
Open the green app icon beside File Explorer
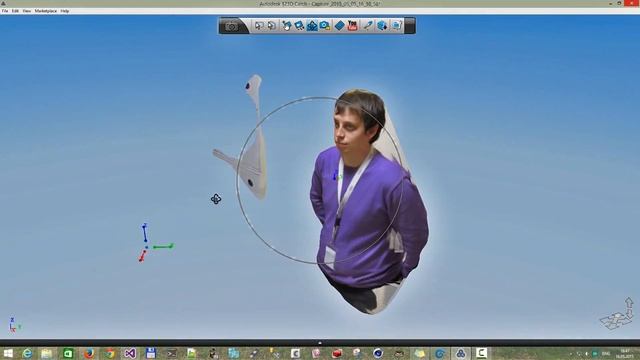pyautogui.click(x=68, y=353)
